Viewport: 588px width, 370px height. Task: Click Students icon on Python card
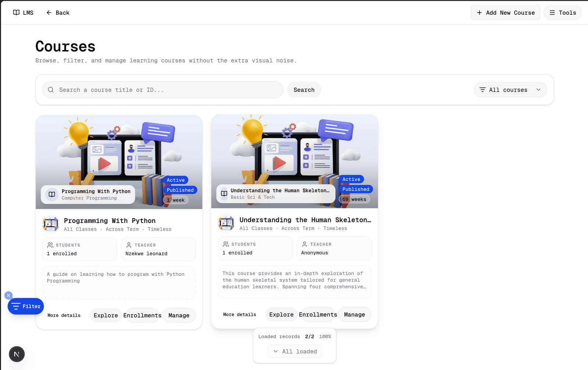point(50,245)
